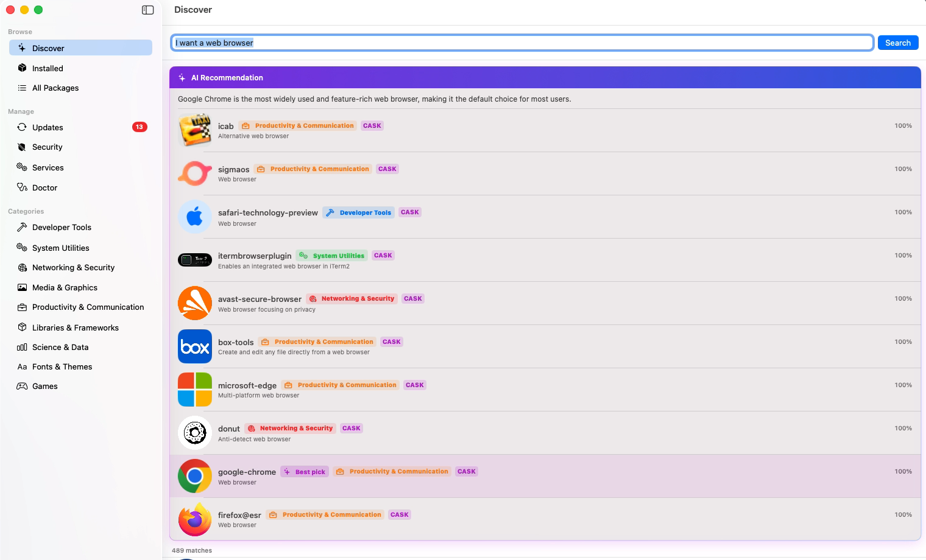Screen dimensions: 926x560
Task: Click Developer Tools tag on safari-technology-preview
Action: point(358,212)
